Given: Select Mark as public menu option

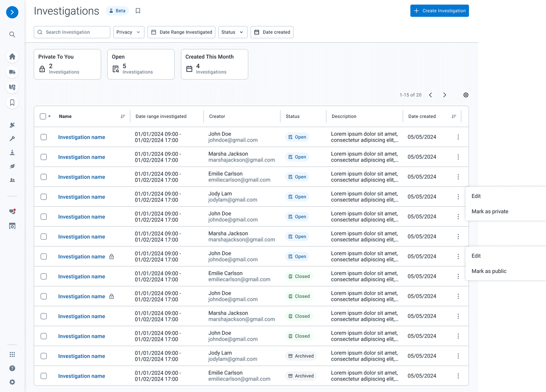Looking at the screenshot, I should [x=489, y=271].
